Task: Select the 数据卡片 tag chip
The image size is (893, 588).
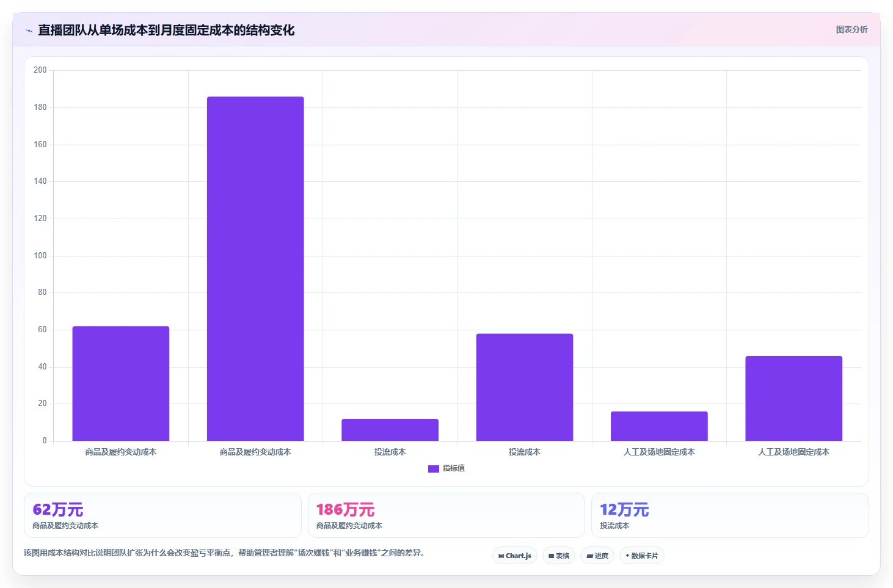Action: tap(642, 556)
